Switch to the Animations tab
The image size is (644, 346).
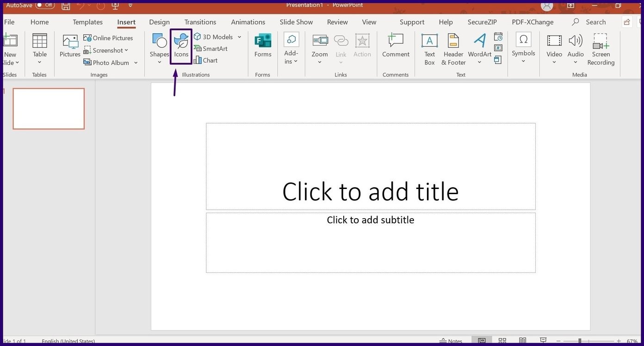coord(248,22)
